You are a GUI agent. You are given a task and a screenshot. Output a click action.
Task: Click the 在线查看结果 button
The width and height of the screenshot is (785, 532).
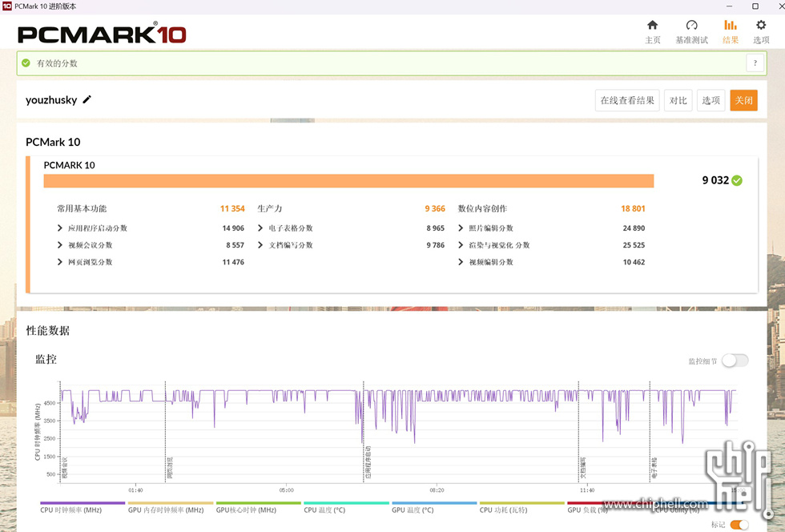(627, 100)
